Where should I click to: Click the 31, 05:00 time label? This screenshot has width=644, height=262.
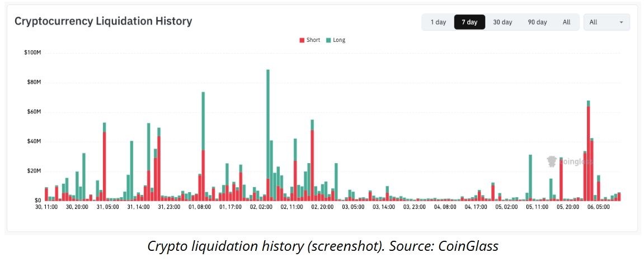tap(107, 207)
